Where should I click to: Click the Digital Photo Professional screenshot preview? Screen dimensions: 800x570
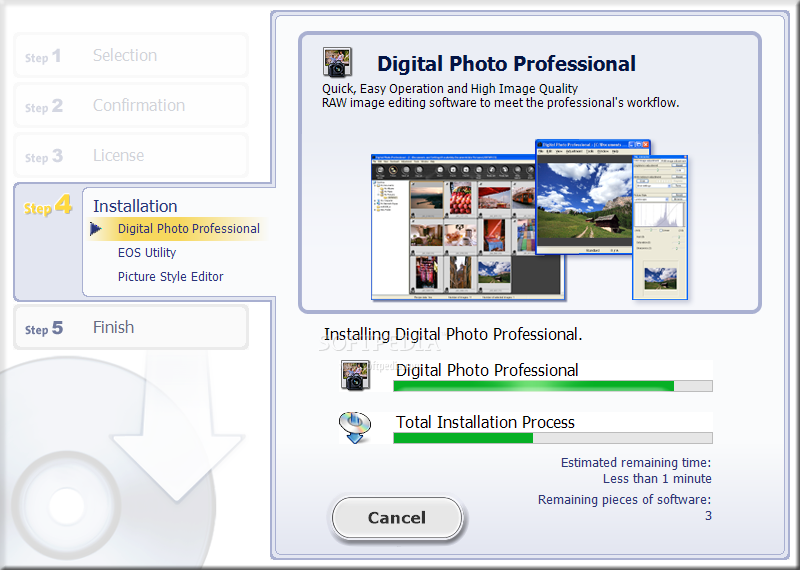[467, 227]
